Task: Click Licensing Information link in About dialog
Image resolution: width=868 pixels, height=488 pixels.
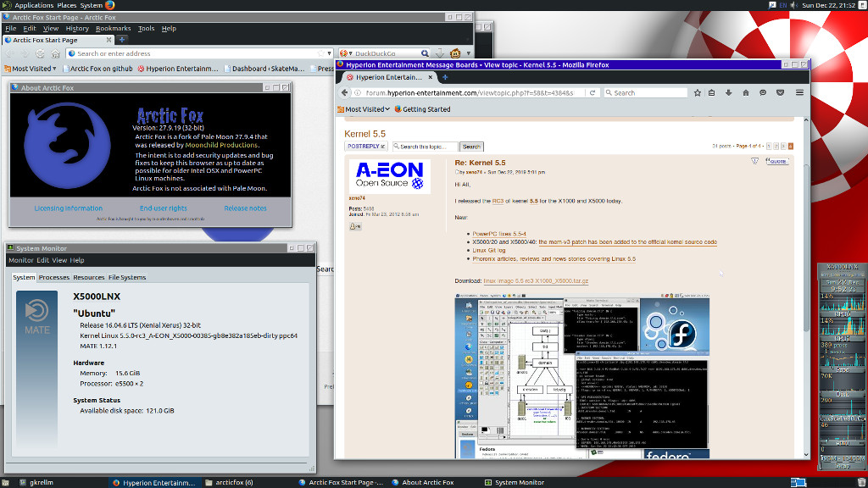Action: click(x=68, y=208)
